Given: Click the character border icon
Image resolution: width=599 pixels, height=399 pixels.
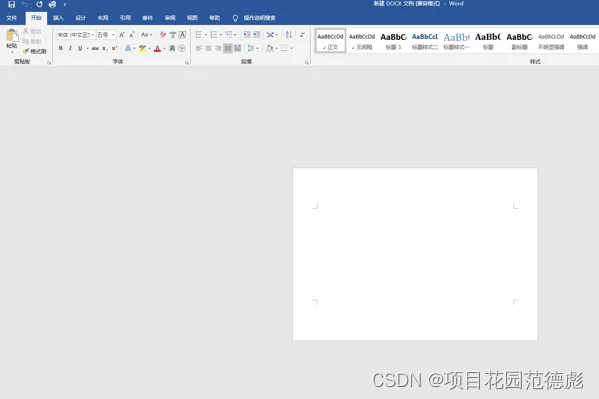Looking at the screenshot, I should click(182, 35).
